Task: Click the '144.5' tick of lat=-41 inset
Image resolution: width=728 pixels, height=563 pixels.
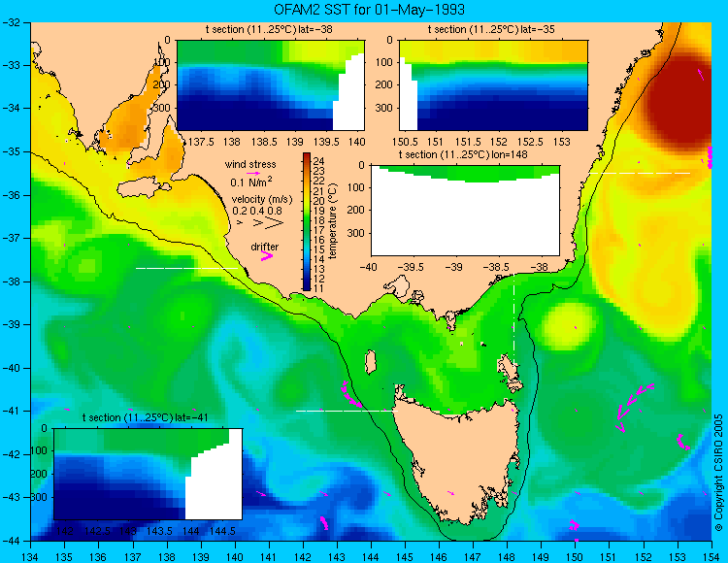Action: (223, 531)
